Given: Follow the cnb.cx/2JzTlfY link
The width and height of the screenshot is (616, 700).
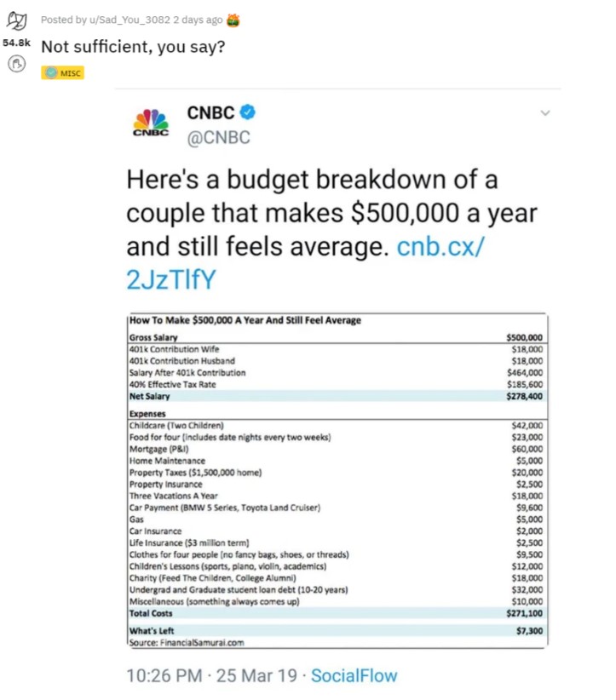Looking at the screenshot, I should 306,262.
